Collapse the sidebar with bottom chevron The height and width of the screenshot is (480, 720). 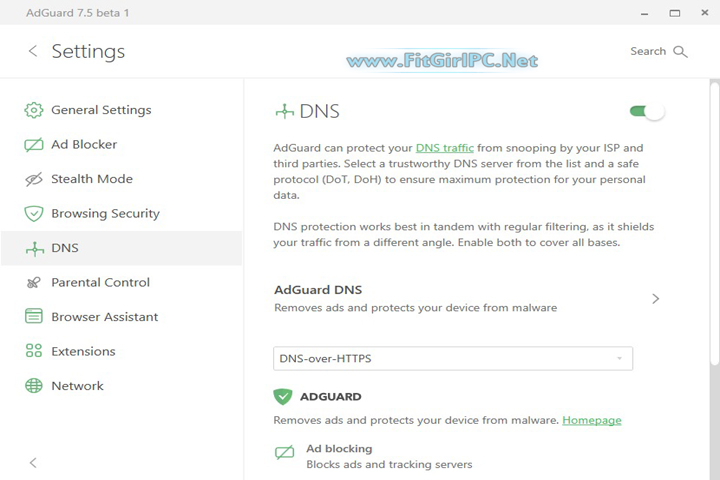pos(33,463)
